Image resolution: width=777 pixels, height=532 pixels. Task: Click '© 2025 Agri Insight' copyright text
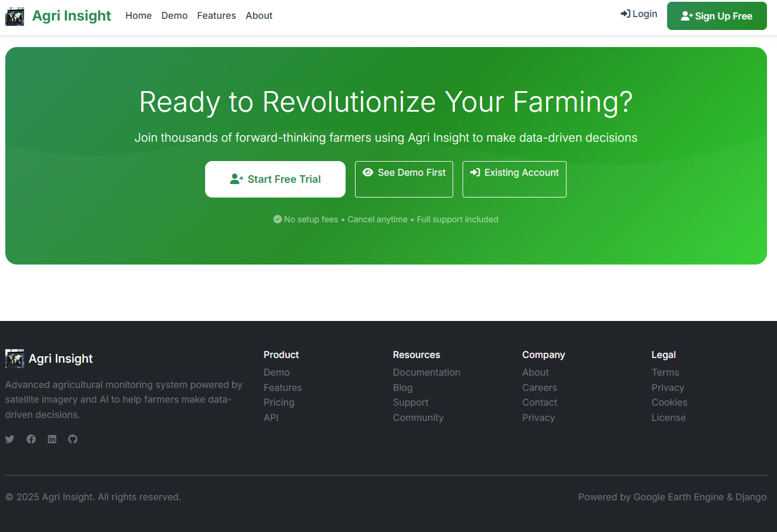pos(93,497)
